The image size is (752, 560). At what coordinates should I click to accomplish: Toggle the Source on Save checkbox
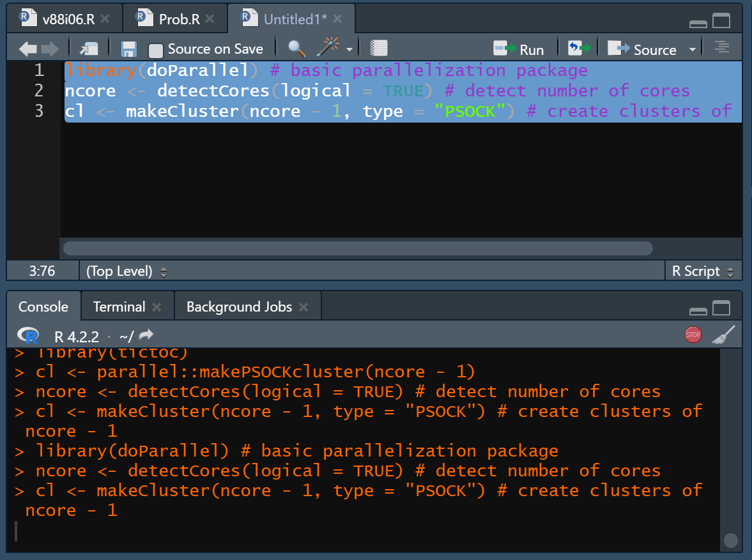pos(155,50)
